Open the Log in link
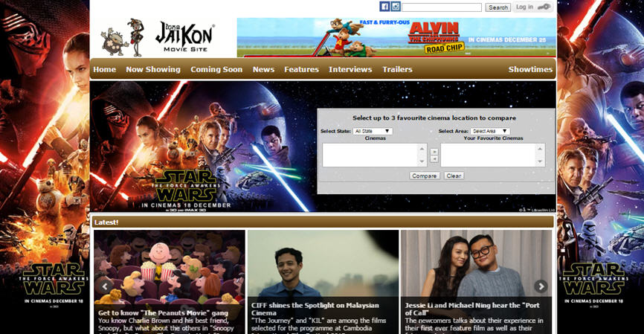 pyautogui.click(x=524, y=7)
